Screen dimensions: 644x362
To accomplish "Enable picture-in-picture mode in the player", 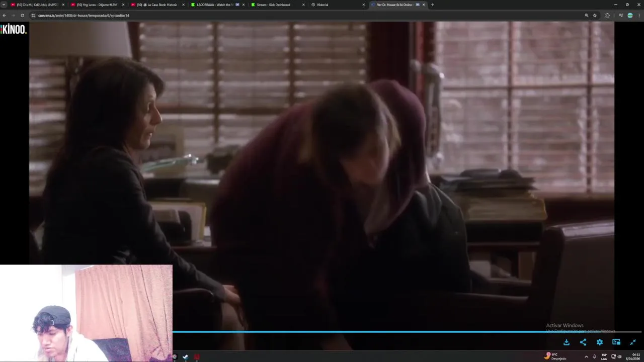I will (616, 342).
